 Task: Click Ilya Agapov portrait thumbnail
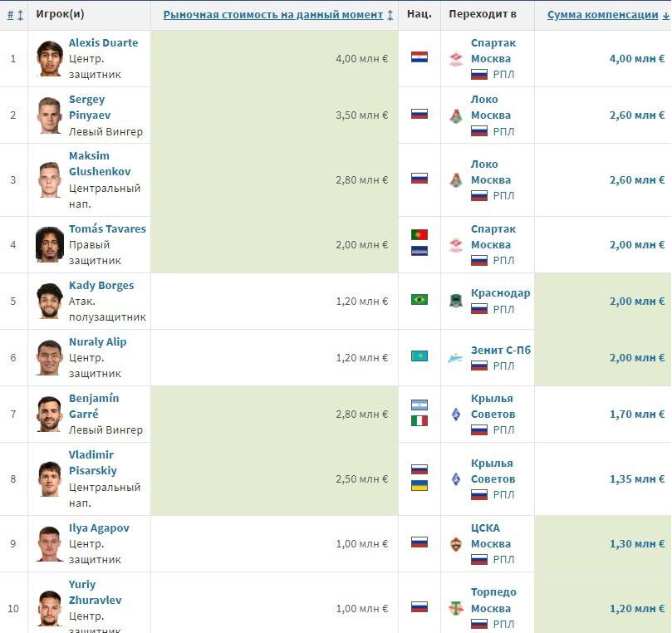(x=49, y=543)
